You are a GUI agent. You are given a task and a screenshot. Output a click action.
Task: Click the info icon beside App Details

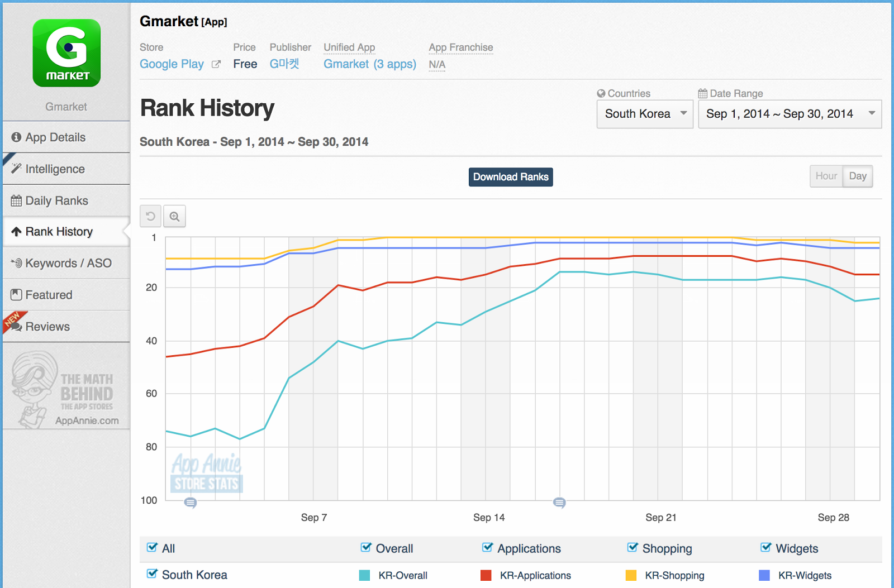tap(16, 137)
